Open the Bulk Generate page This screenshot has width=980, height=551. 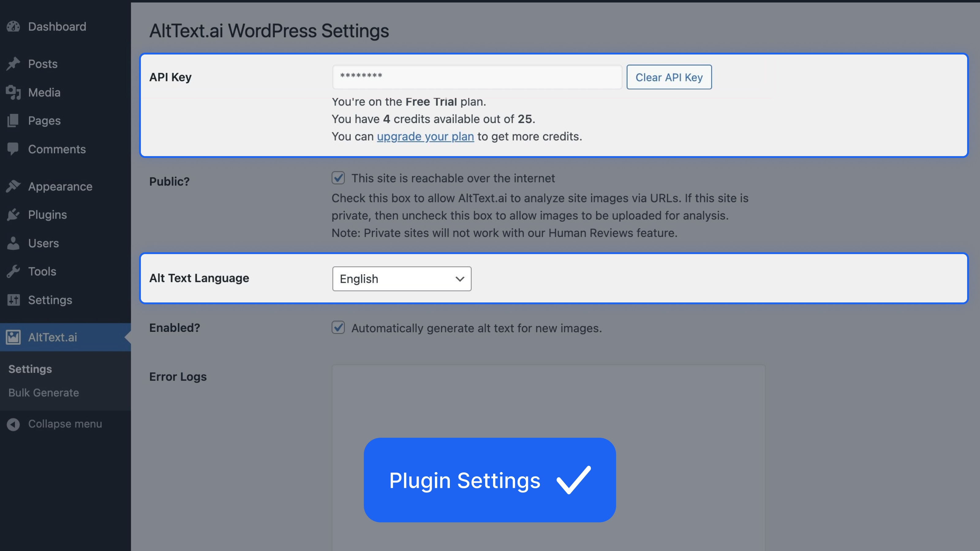[43, 392]
